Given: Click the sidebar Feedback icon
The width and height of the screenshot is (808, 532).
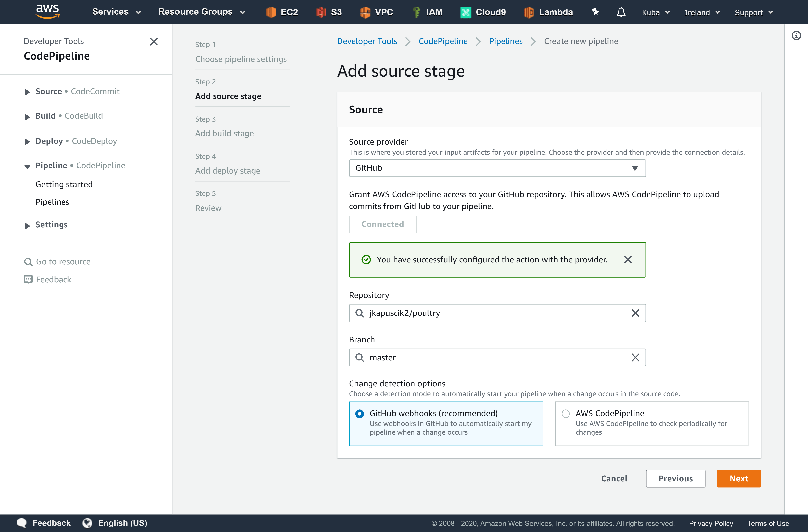Looking at the screenshot, I should click(28, 280).
